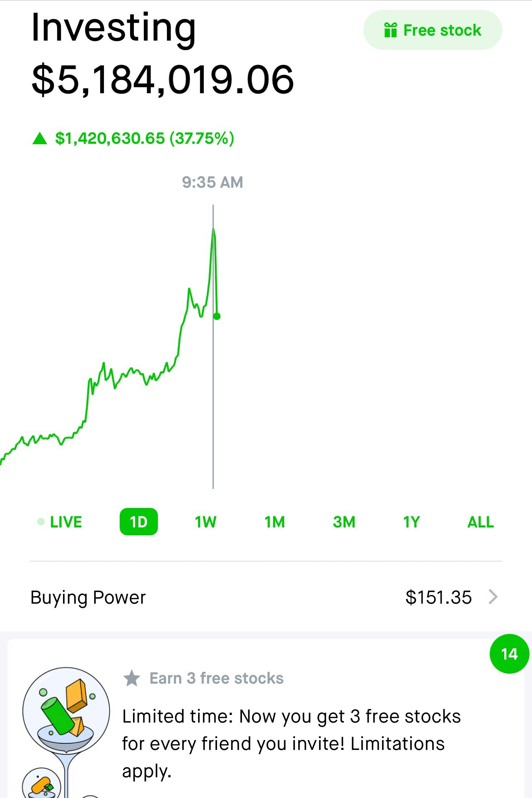Show the 1Y chart view
This screenshot has height=798, width=532.
(x=411, y=522)
